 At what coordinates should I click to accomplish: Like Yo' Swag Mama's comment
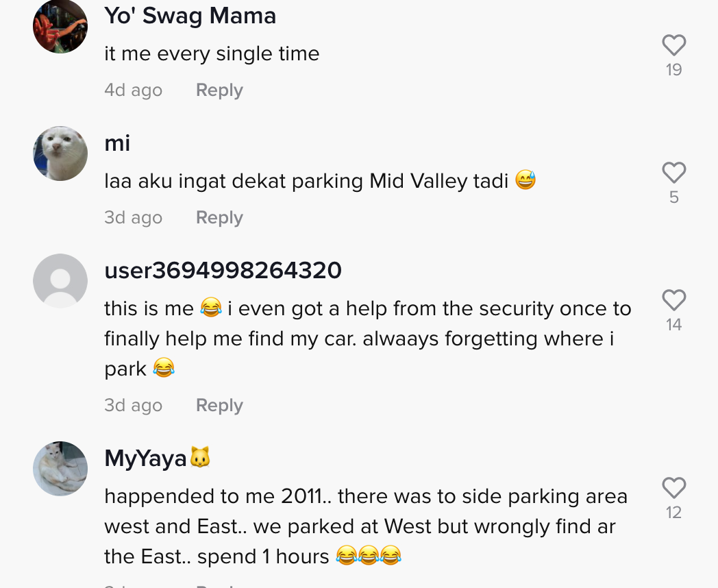pos(674,46)
